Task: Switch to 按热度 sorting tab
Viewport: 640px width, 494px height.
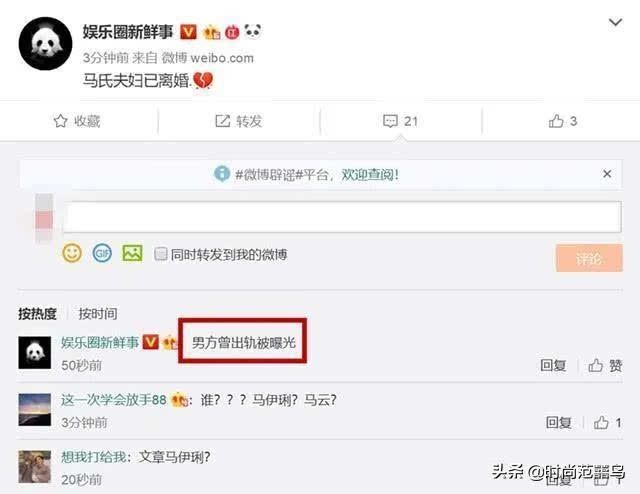Action: (x=37, y=314)
